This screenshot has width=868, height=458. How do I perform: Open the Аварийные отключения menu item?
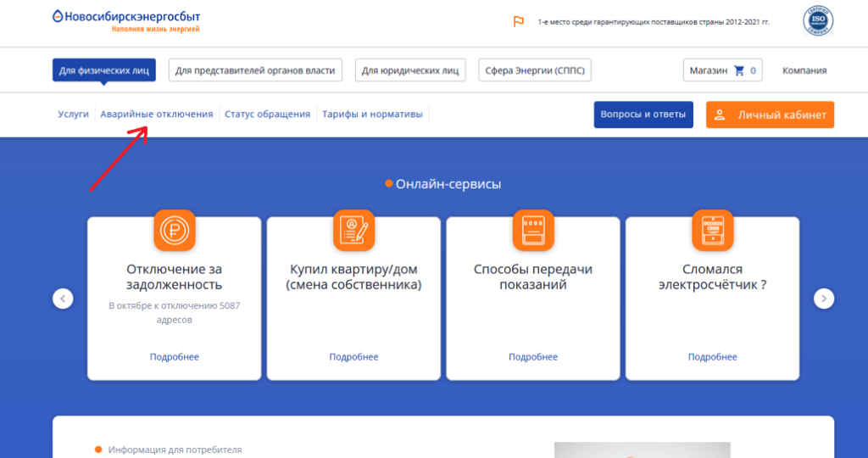157,114
